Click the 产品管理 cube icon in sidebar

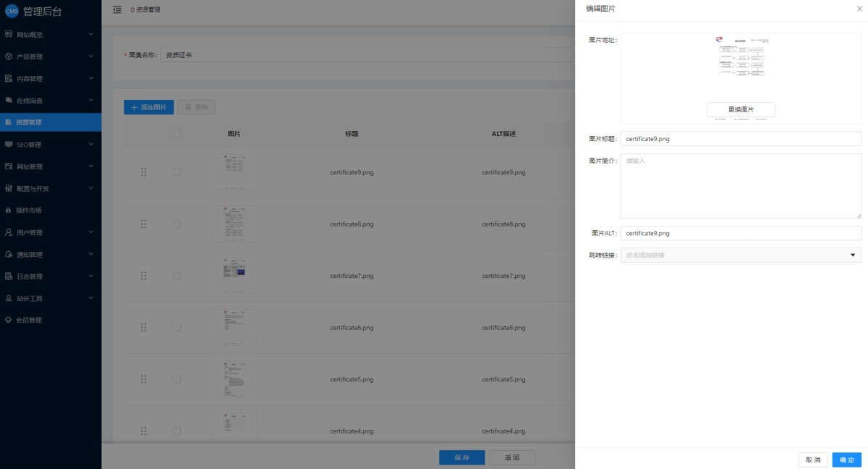(x=9, y=56)
